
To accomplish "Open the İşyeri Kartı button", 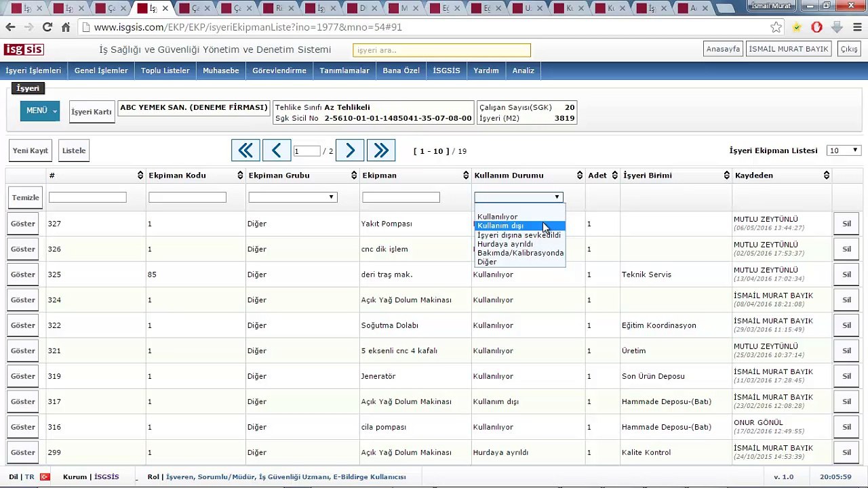I will click(92, 112).
